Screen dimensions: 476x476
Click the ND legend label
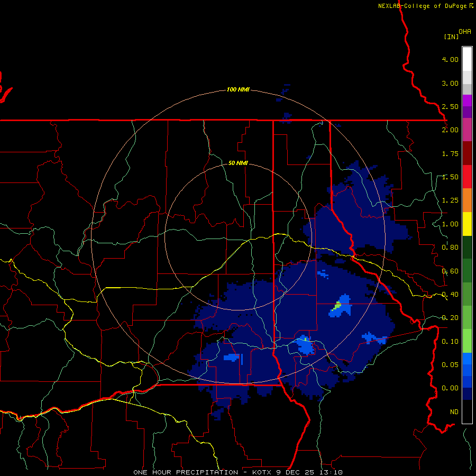click(454, 412)
